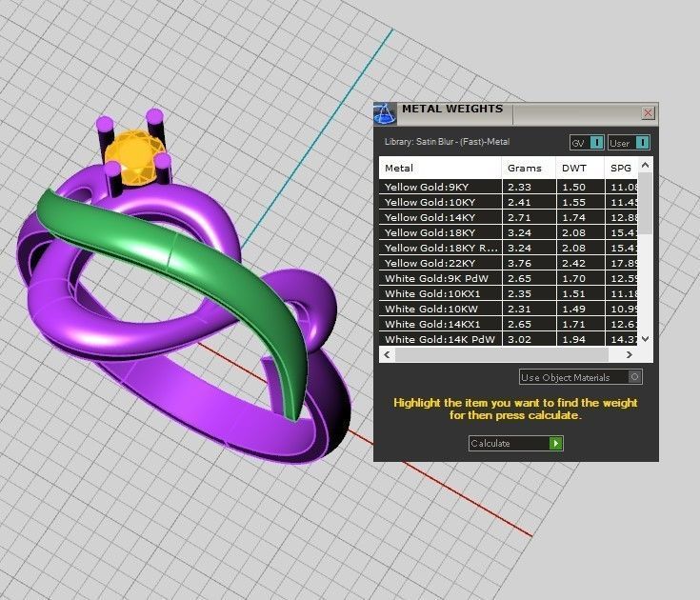Click the METAL WEIGHTS title bar
This screenshot has width=700, height=600.
[x=518, y=112]
